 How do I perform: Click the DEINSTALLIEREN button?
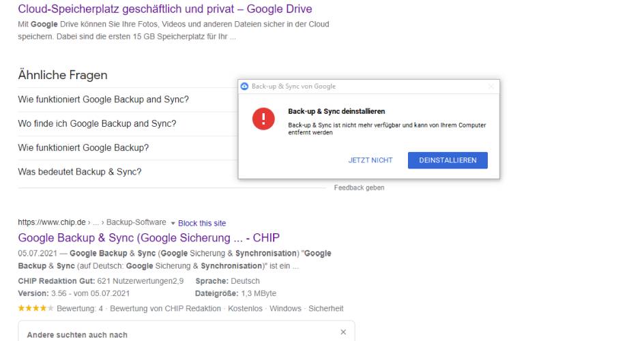click(448, 160)
